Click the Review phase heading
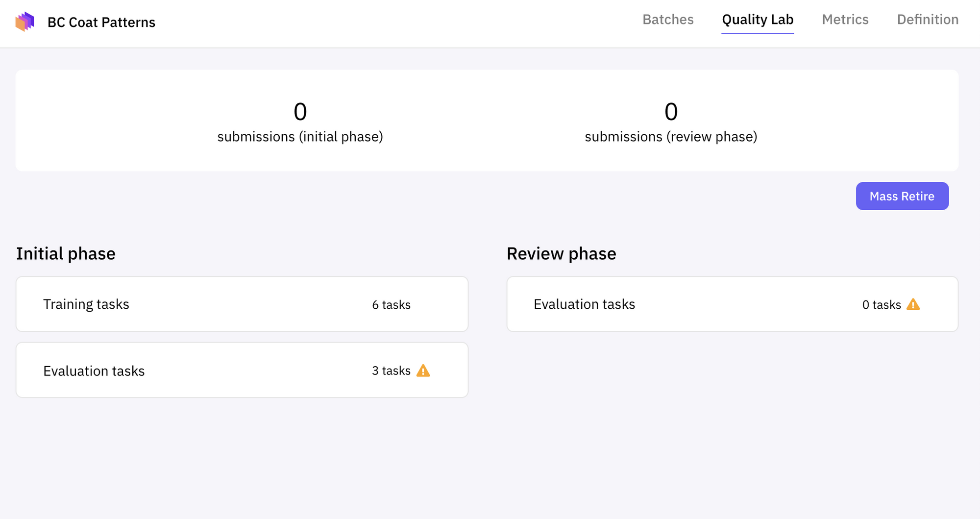The width and height of the screenshot is (980, 519). click(x=561, y=254)
